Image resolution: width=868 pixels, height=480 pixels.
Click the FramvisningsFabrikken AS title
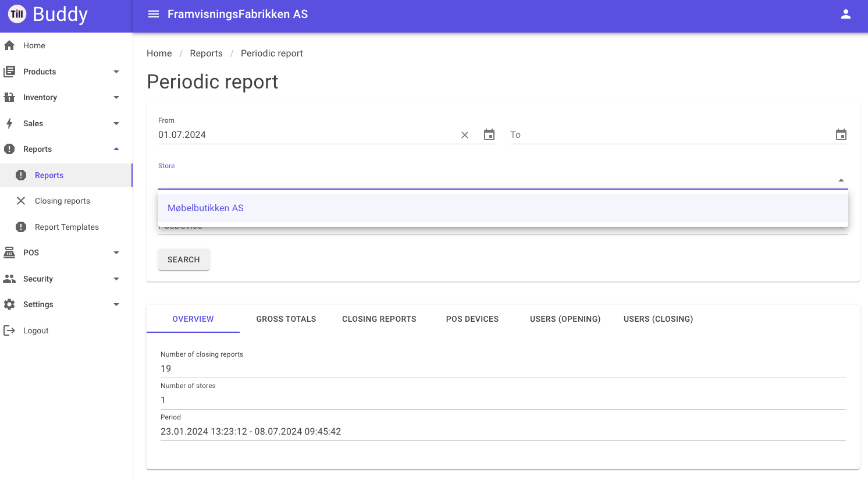click(x=238, y=14)
